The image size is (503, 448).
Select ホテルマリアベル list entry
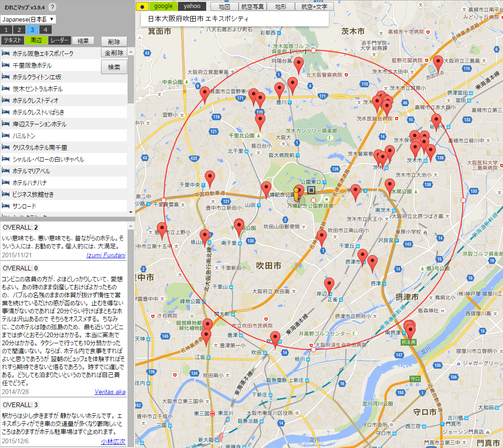pos(63,171)
